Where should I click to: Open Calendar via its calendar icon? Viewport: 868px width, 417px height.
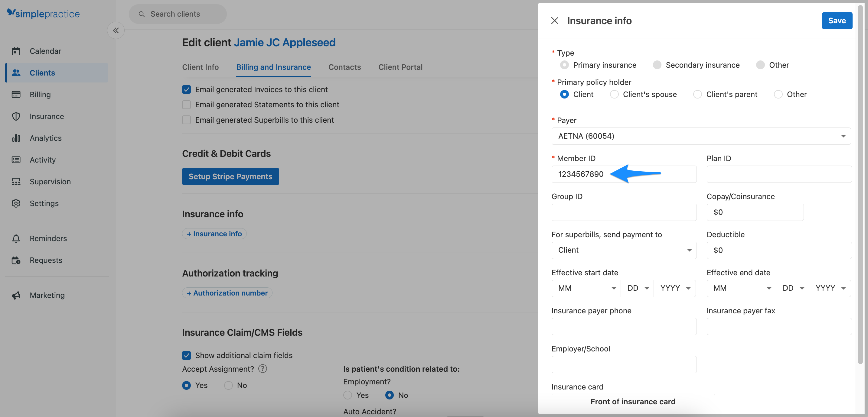[x=16, y=51]
